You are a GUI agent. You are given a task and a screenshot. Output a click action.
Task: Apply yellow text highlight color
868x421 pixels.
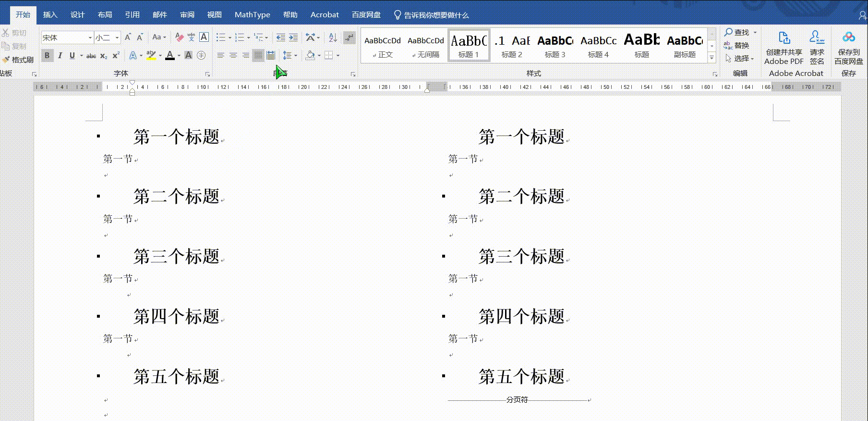tap(151, 55)
